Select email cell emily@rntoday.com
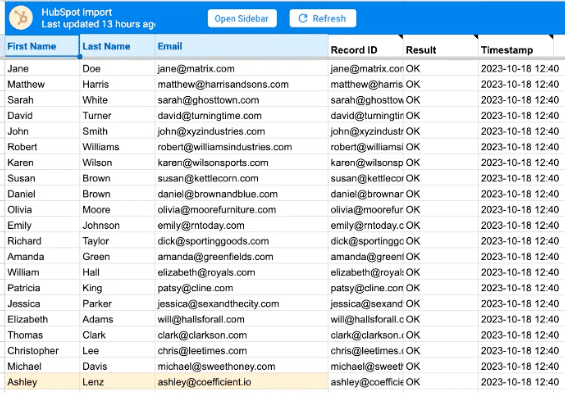The image size is (565, 393). point(241,225)
